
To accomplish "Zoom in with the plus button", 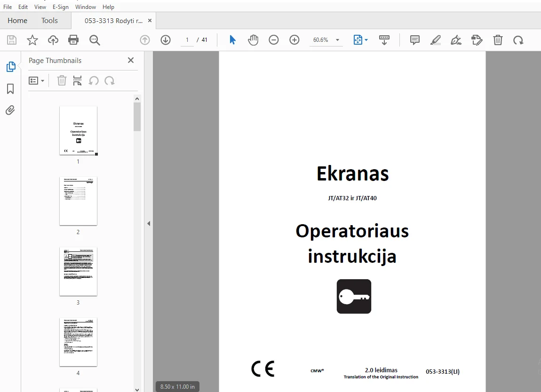I will point(294,40).
